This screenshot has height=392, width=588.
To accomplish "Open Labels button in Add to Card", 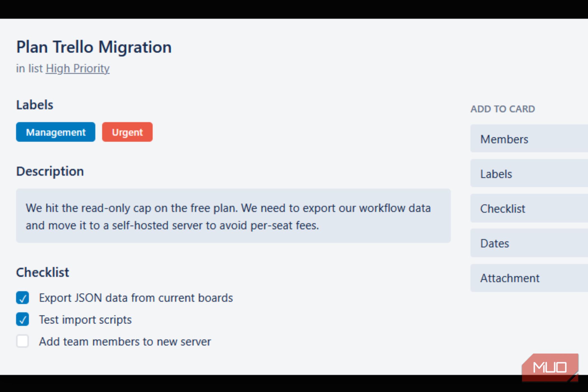I will (x=529, y=173).
